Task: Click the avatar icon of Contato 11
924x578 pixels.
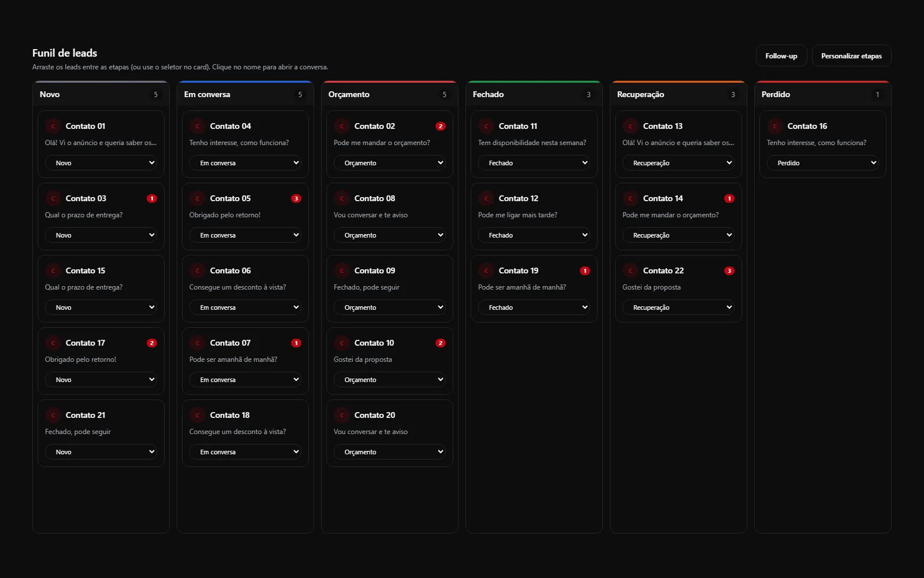Action: click(x=486, y=126)
